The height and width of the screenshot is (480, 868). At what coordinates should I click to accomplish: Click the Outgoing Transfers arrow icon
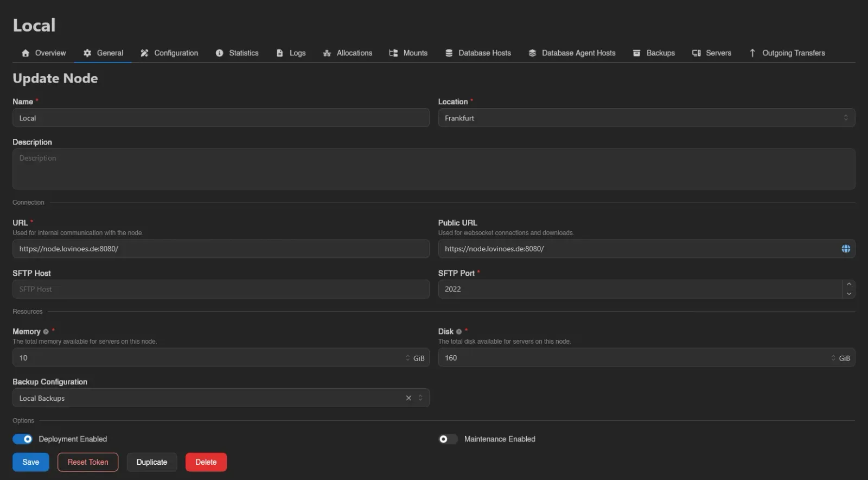[752, 53]
